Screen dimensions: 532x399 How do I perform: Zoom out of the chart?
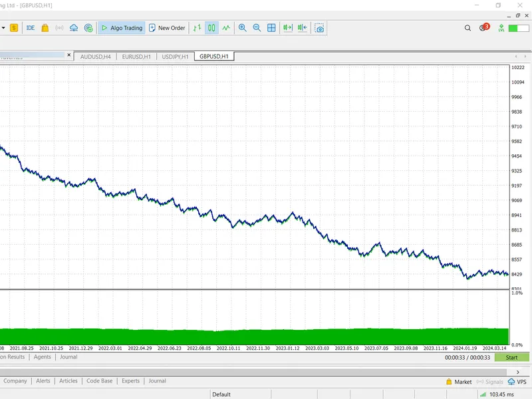(x=257, y=28)
